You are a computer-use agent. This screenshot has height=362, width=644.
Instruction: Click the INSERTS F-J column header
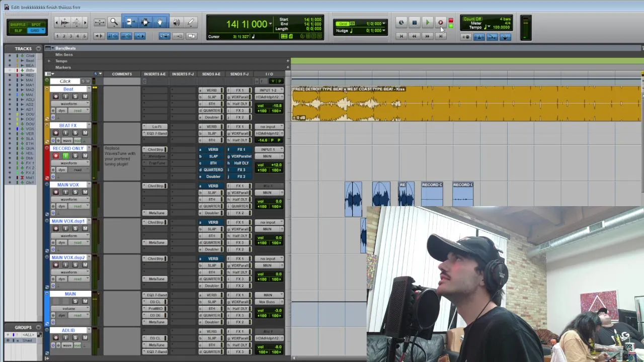183,74
